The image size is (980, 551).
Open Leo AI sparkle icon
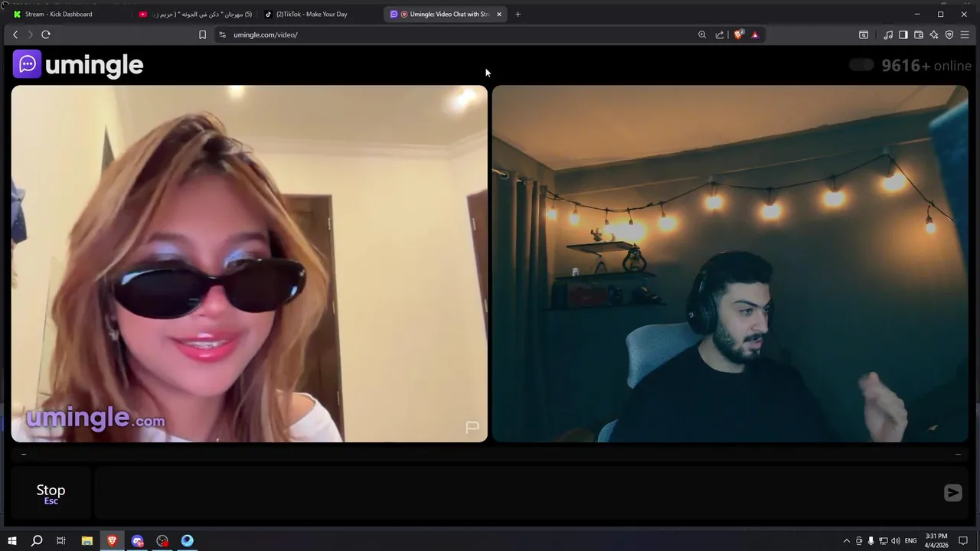[934, 34]
